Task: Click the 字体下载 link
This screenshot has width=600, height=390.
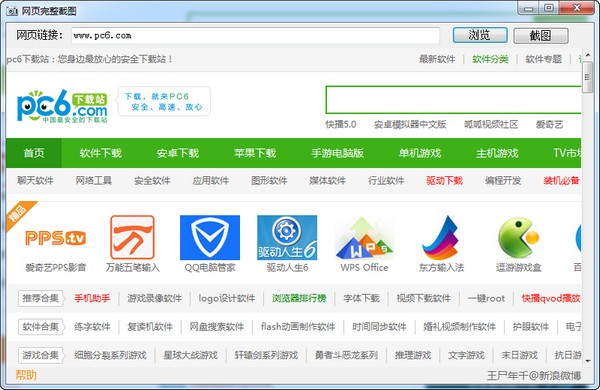Action: tap(362, 298)
